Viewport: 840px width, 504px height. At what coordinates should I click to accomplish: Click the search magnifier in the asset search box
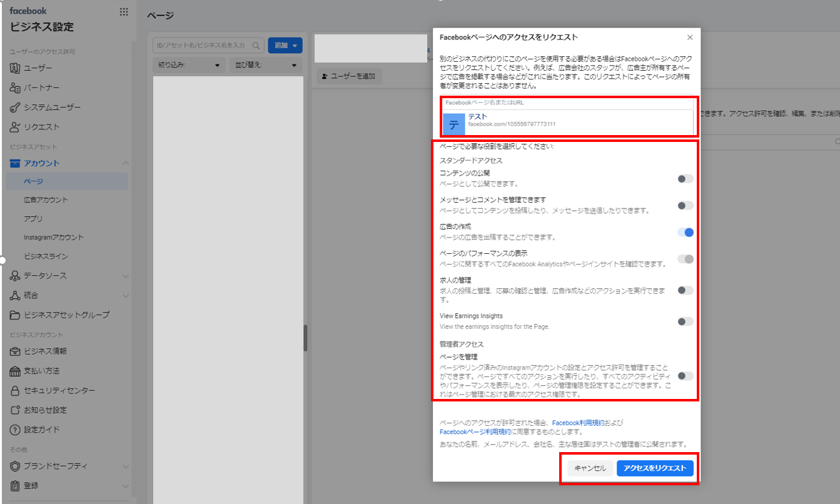[256, 46]
